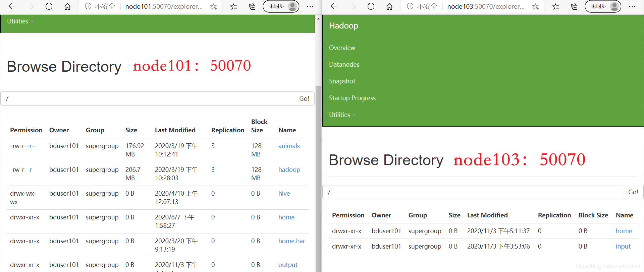Image resolution: width=644 pixels, height=272 pixels.
Task: Click the Hadoop brand link in node103 page
Action: [343, 26]
